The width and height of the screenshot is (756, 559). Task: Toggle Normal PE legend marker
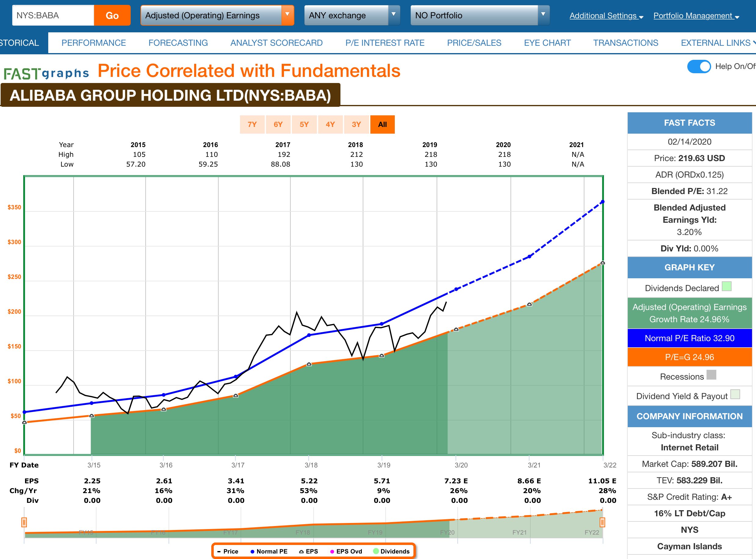coord(253,551)
